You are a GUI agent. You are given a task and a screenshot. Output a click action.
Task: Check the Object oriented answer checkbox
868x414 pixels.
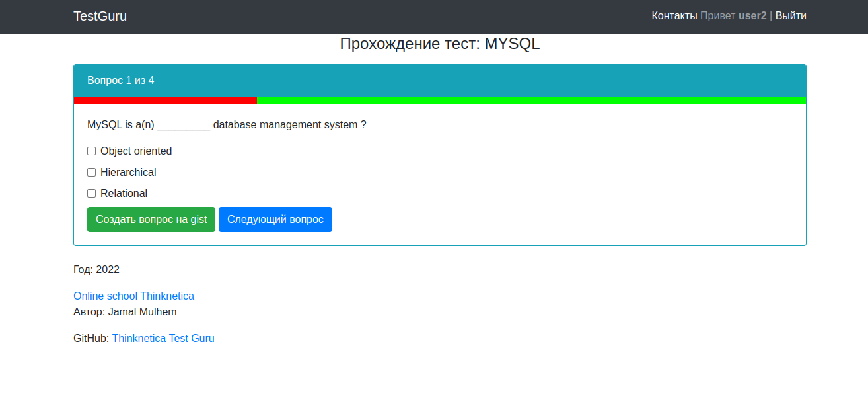92,151
